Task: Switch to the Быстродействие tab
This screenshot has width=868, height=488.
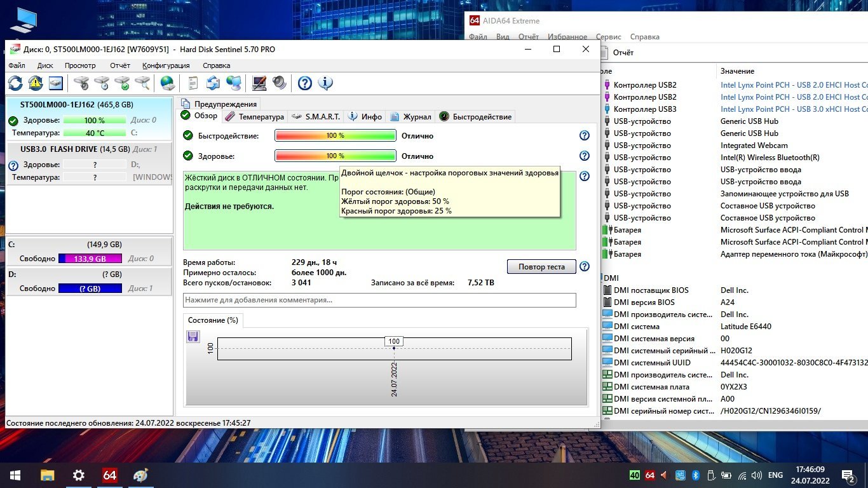Action: tap(475, 116)
